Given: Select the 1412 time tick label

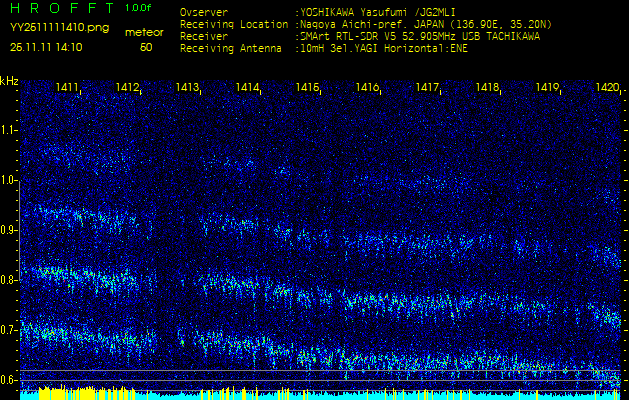Looking at the screenshot, I should tap(128, 88).
